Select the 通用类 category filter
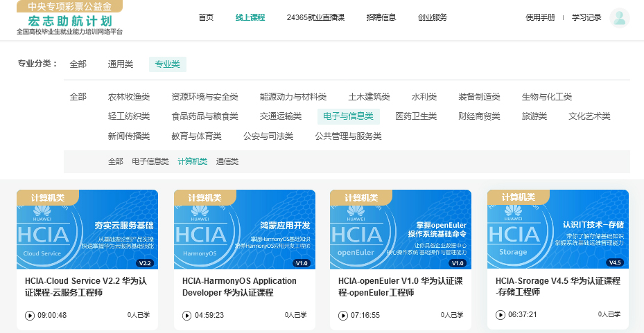This screenshot has width=644, height=333. pos(121,64)
